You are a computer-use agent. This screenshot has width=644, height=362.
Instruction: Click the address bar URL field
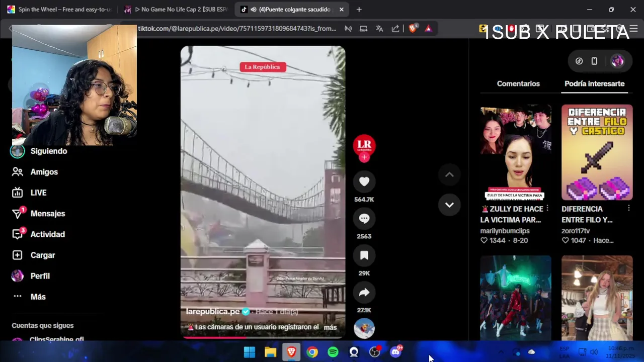[236, 29]
